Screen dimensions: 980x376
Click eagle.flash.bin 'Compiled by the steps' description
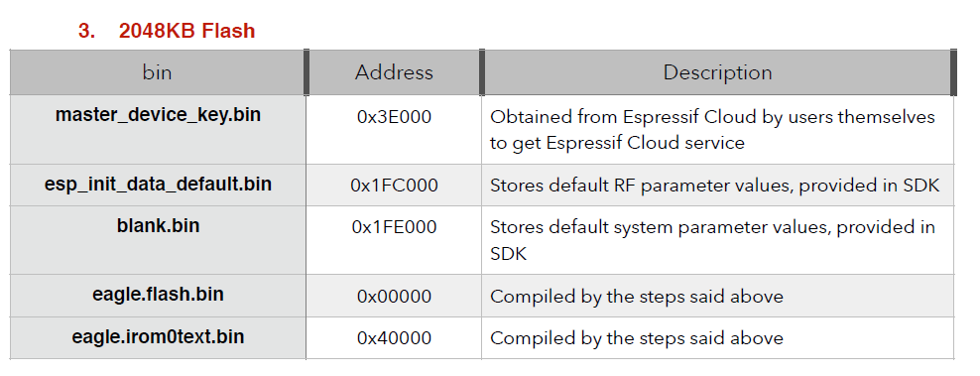tap(637, 296)
